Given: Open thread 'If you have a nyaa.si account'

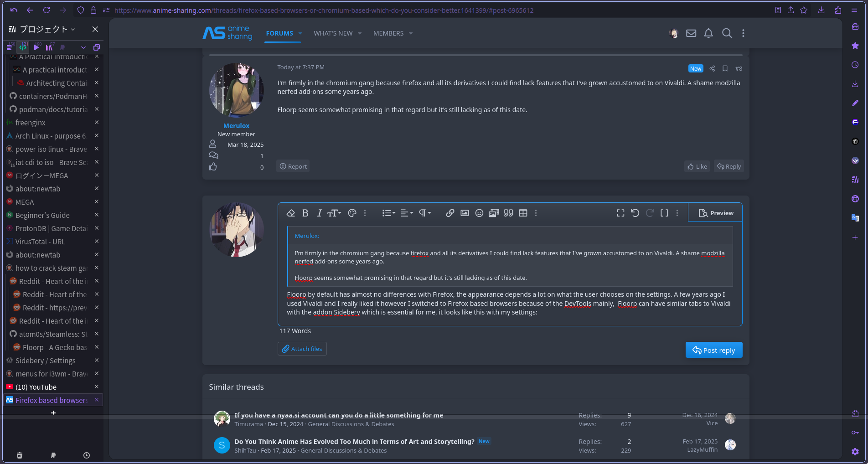Looking at the screenshot, I should point(339,415).
